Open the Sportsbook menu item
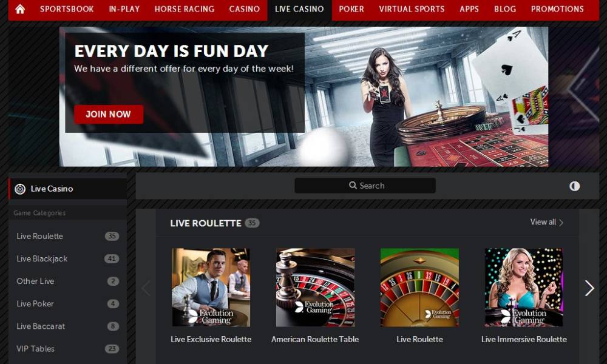The width and height of the screenshot is (607, 364). coord(67,9)
